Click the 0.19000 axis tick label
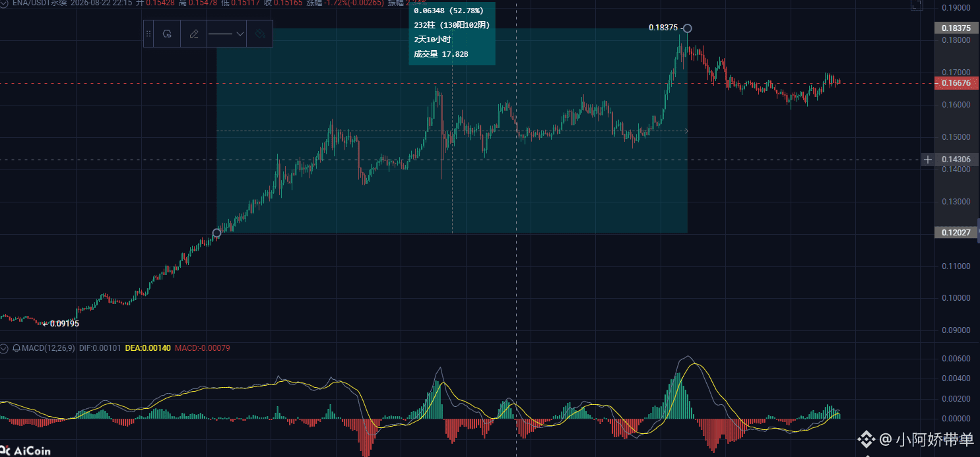 [x=956, y=8]
